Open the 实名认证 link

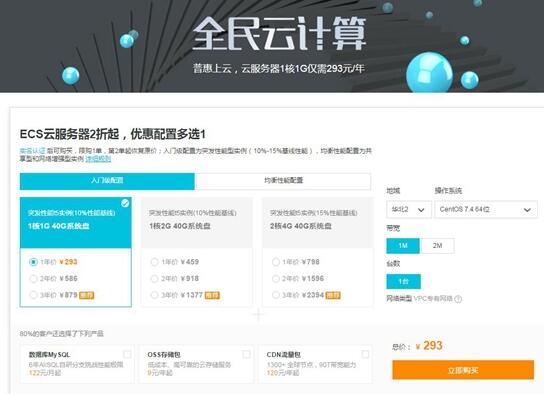[x=32, y=151]
